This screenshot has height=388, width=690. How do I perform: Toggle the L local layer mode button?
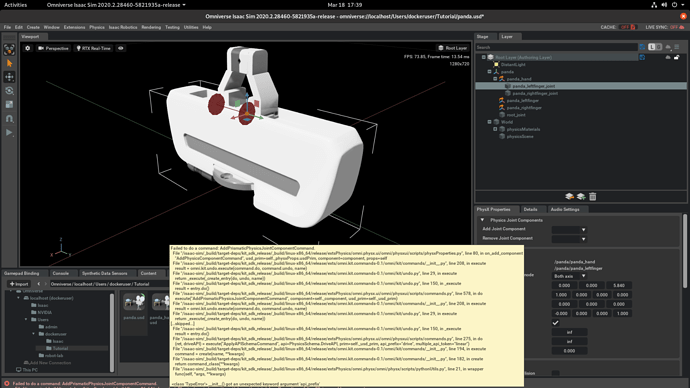pos(652,47)
